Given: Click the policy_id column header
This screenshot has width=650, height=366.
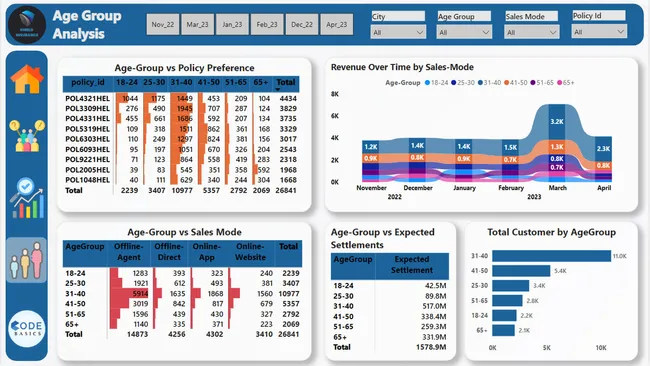Looking at the screenshot, I should coord(87,82).
